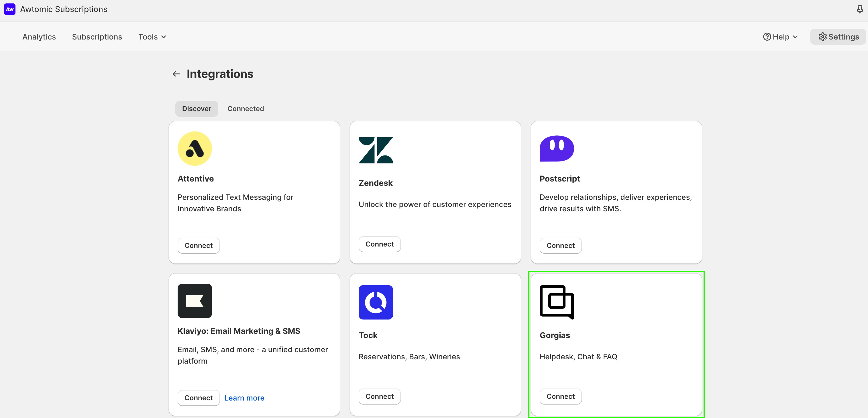Click the Integrations page heading
Image resolution: width=868 pixels, height=418 pixels.
click(220, 74)
